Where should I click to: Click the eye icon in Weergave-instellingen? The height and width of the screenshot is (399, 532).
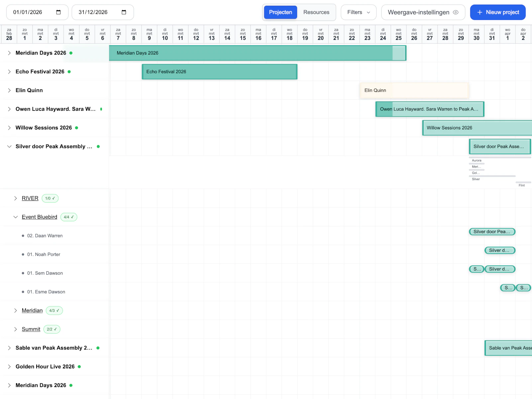point(456,12)
